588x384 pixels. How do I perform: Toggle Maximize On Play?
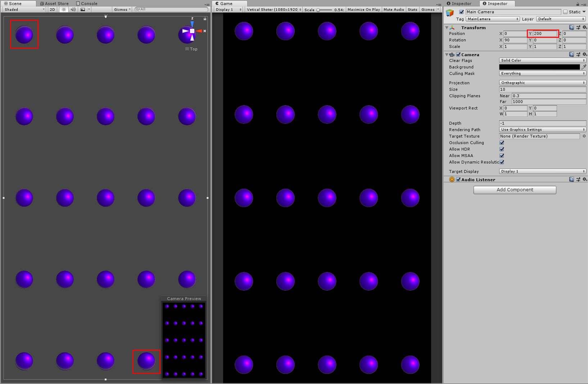(x=364, y=9)
